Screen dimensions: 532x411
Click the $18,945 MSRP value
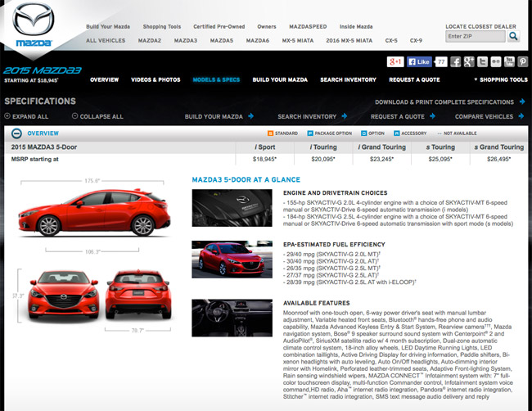[264, 159]
